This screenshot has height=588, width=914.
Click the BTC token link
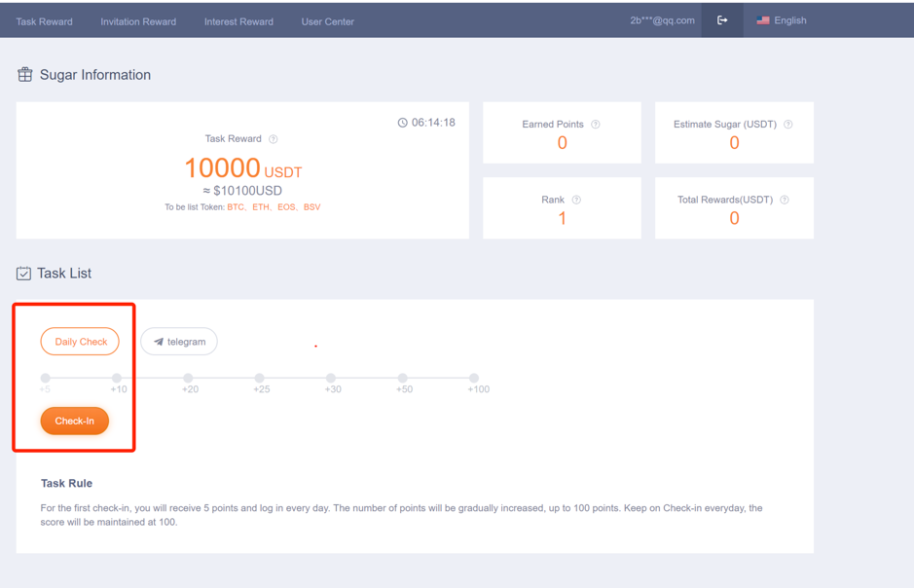[x=236, y=207]
